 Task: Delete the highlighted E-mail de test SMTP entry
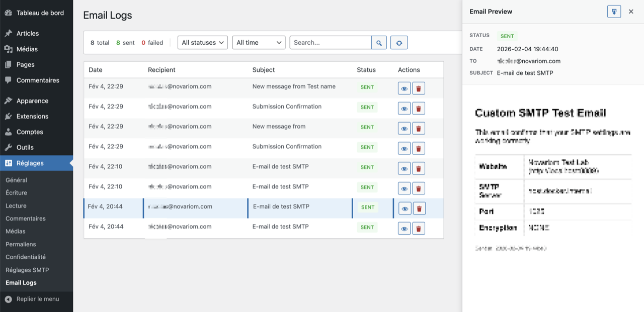[419, 207]
